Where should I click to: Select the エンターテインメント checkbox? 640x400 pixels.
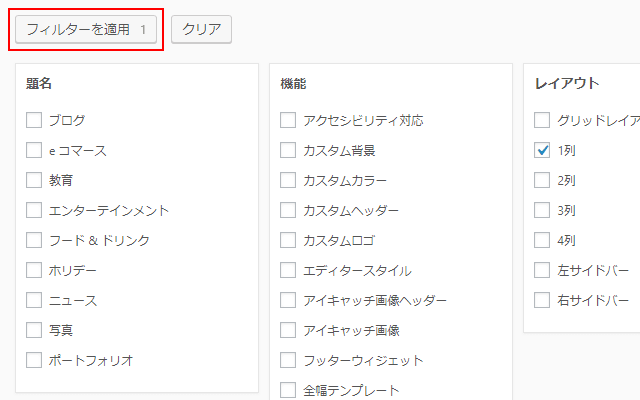click(x=34, y=210)
